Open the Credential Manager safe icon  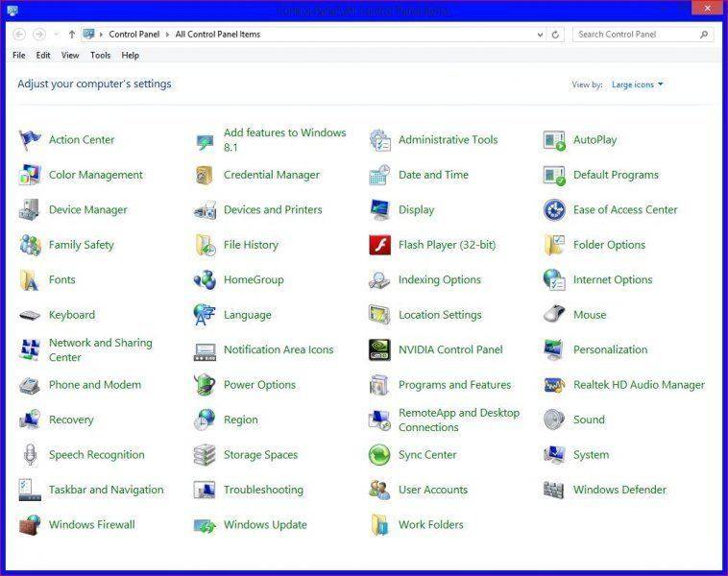[x=205, y=175]
